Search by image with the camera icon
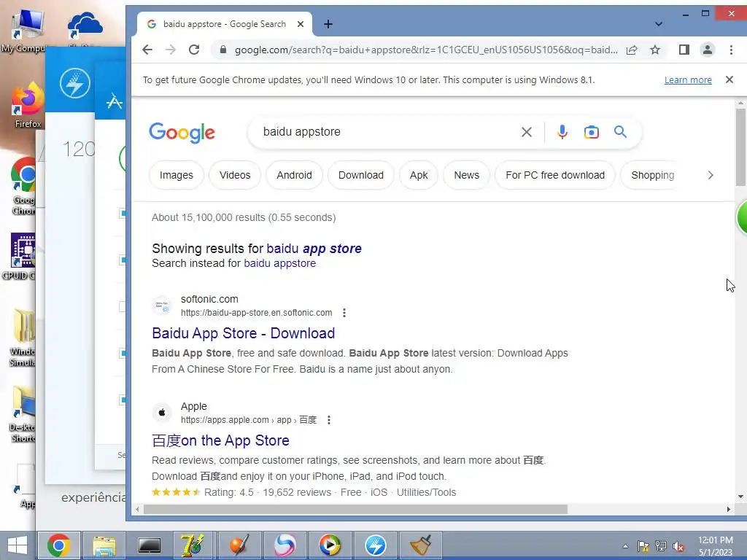 591,132
